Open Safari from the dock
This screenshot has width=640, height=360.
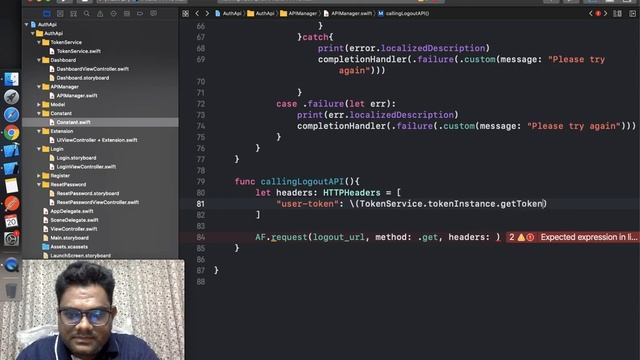(x=11, y=115)
